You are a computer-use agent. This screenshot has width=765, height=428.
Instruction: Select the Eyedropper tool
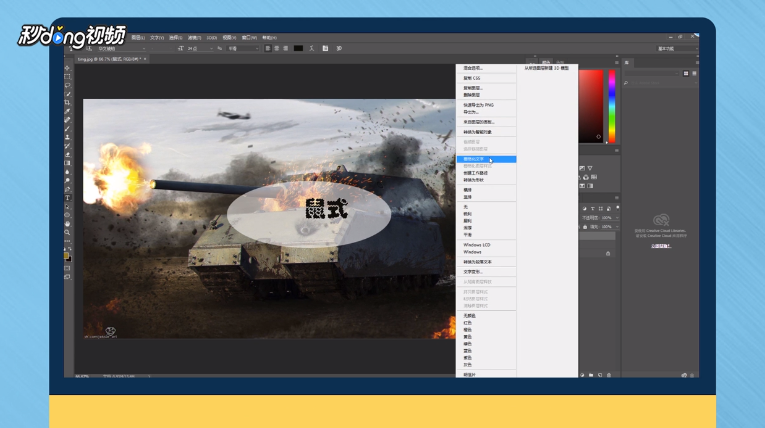tap(67, 111)
